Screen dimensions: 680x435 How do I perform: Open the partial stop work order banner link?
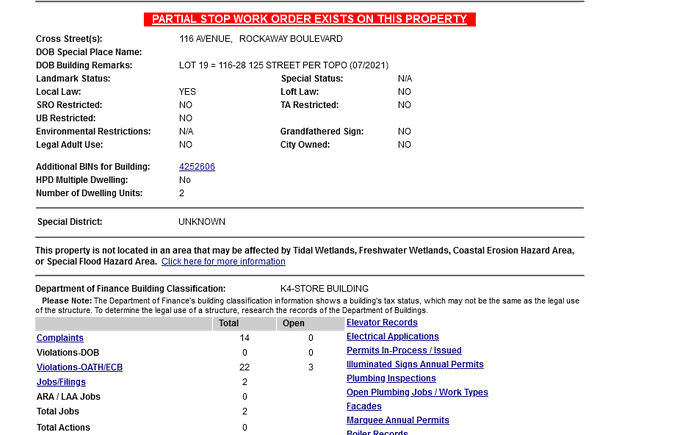point(310,19)
